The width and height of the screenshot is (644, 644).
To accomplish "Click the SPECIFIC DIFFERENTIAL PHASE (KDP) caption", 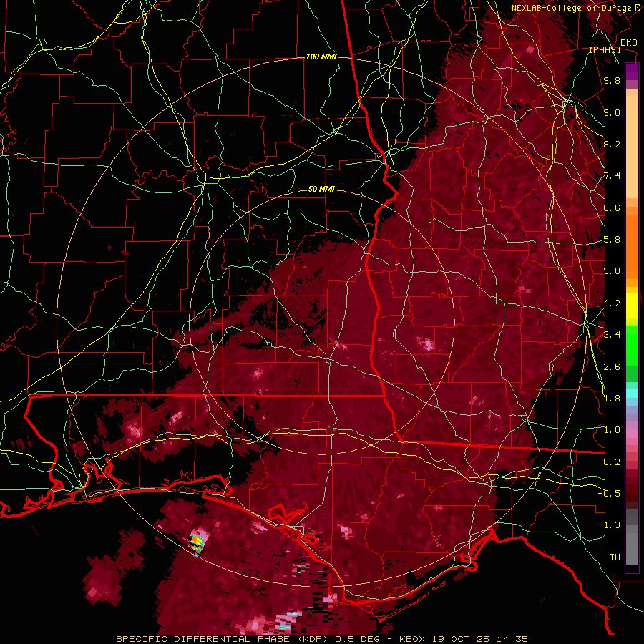I will point(223,639).
